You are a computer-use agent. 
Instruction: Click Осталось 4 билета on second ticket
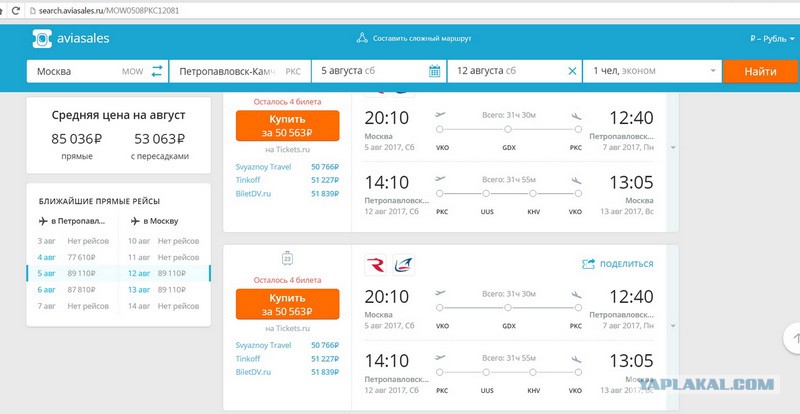coord(287,280)
